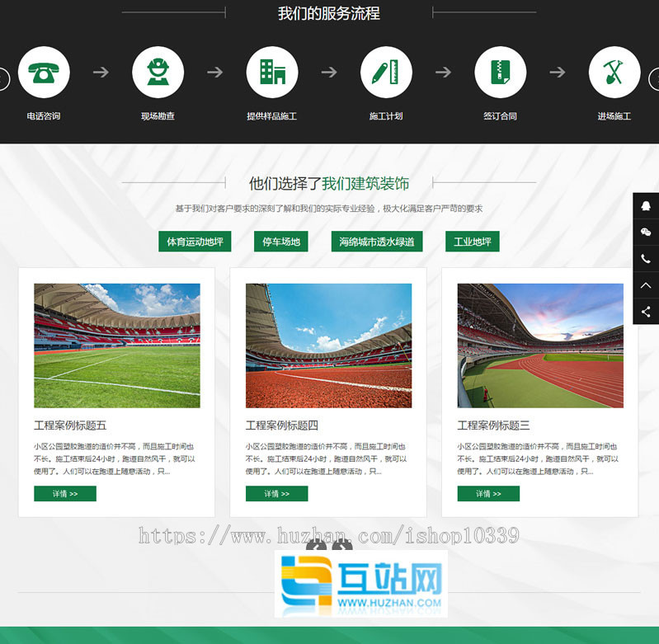The image size is (659, 644).
Task: Click title 工程案例标题三
Action: tap(493, 425)
